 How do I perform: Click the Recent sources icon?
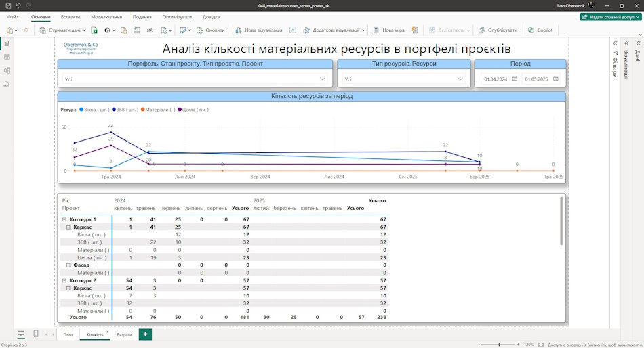164,30
